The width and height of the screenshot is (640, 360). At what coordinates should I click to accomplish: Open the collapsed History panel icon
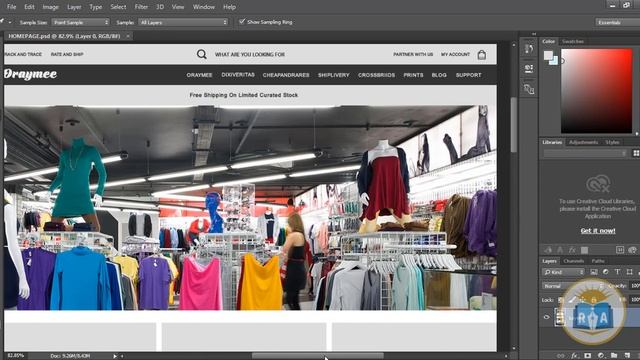pos(529,49)
